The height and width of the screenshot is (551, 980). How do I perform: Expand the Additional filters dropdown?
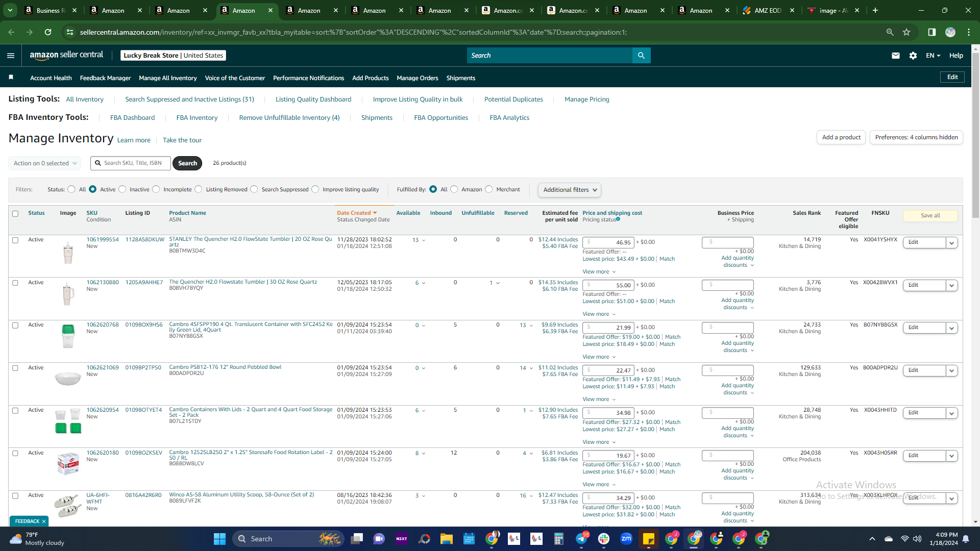tap(569, 190)
